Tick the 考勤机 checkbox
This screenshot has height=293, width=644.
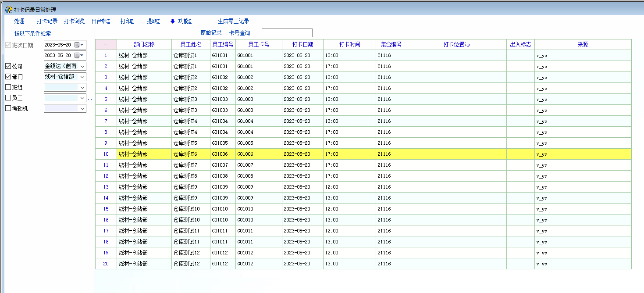pyautogui.click(x=8, y=108)
